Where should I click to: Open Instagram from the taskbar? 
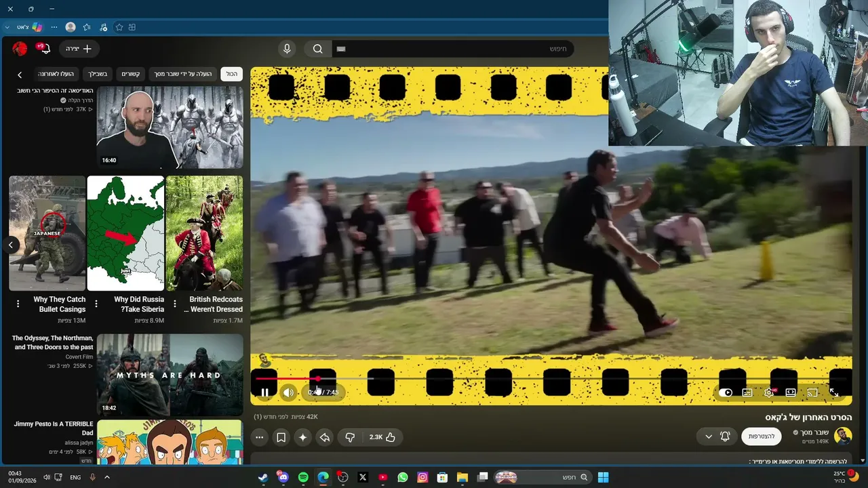[x=422, y=477]
